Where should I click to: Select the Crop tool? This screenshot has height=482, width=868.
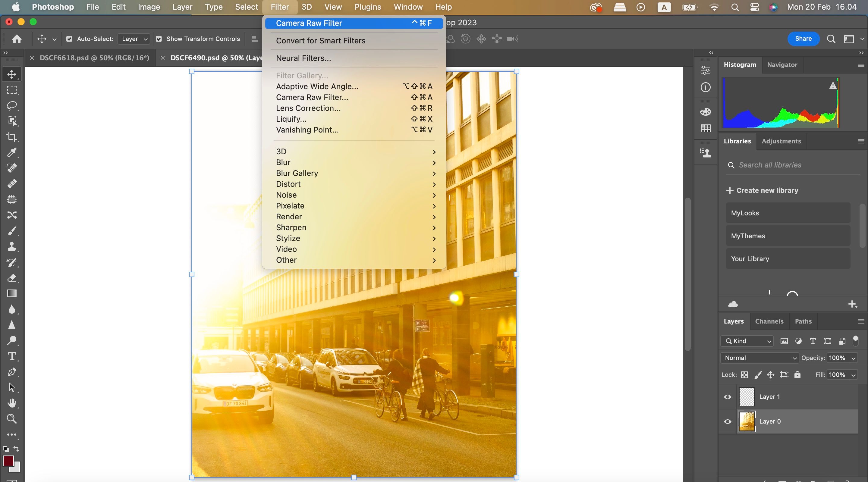coord(12,137)
